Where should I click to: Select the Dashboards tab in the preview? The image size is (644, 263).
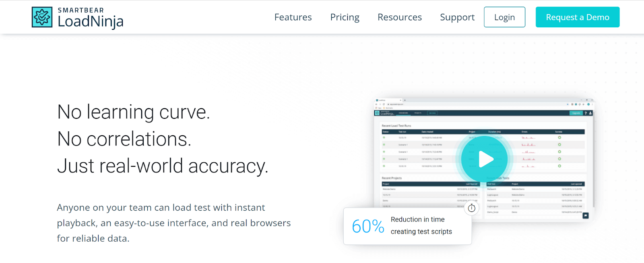pyautogui.click(x=403, y=113)
